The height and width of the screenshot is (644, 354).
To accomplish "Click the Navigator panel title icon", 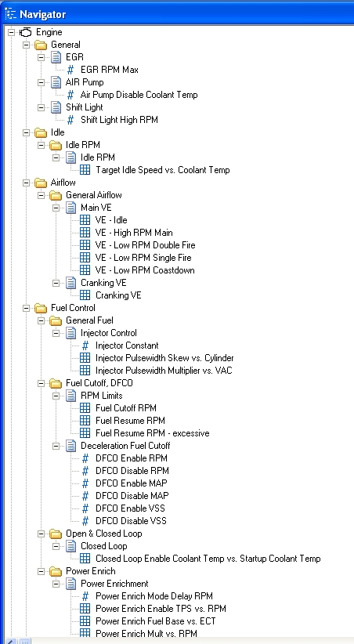I will point(10,14).
